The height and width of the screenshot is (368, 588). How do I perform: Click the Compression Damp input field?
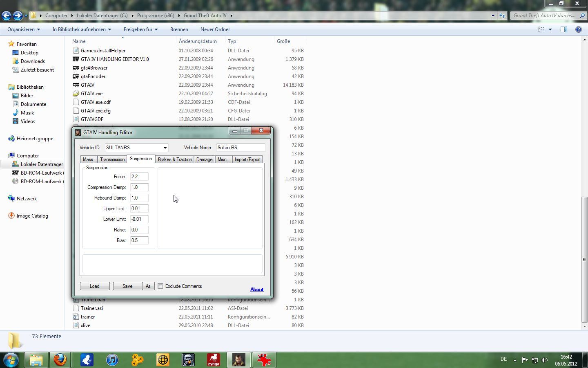click(x=139, y=187)
